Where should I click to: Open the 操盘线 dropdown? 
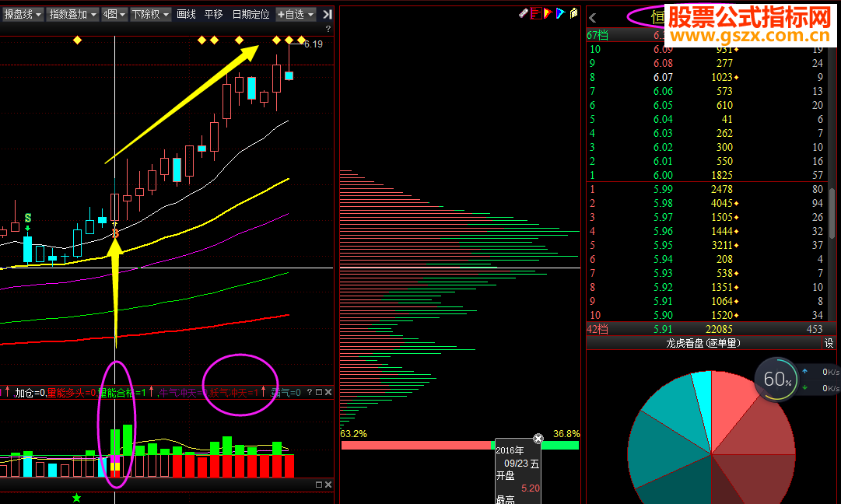pyautogui.click(x=23, y=15)
